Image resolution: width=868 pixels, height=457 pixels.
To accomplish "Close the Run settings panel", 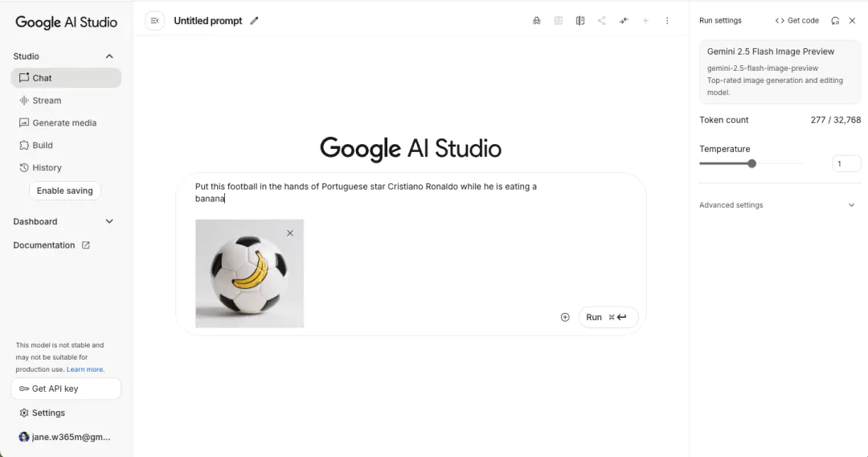I will tap(852, 20).
